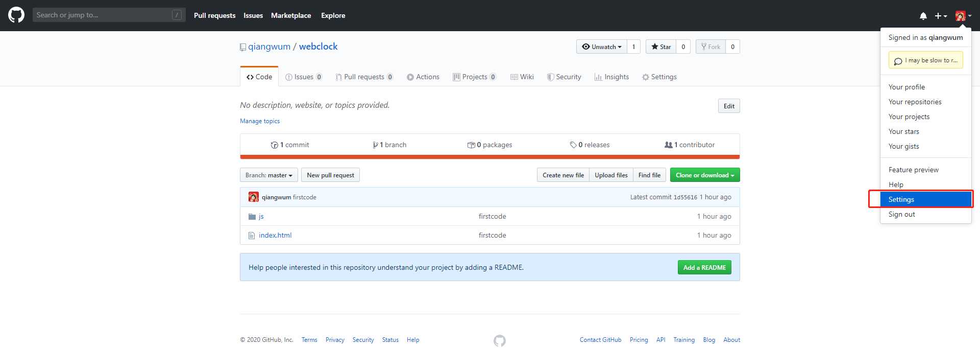Open the plus create-new dropdown
This screenshot has height=348, width=980.
[x=941, y=16]
